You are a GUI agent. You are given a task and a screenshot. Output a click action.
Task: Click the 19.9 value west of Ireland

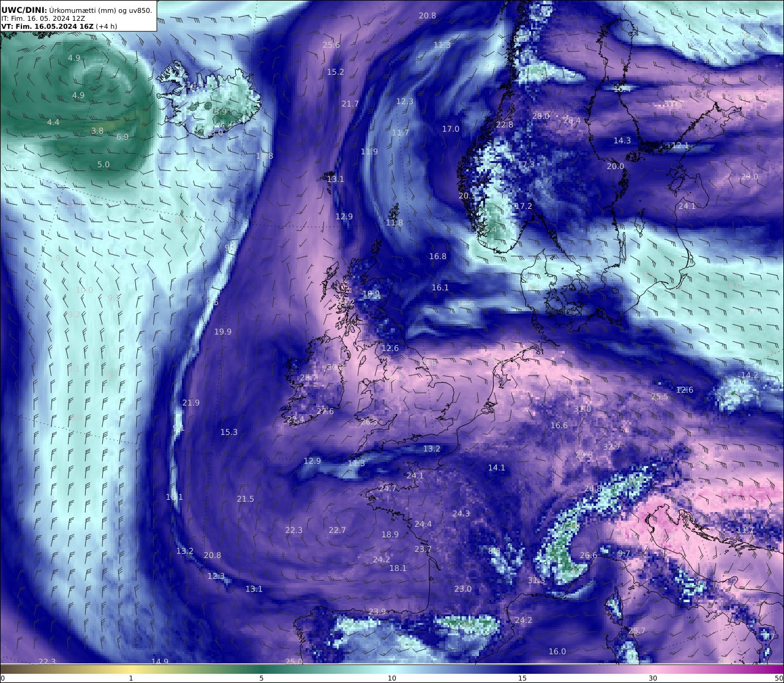point(223,332)
